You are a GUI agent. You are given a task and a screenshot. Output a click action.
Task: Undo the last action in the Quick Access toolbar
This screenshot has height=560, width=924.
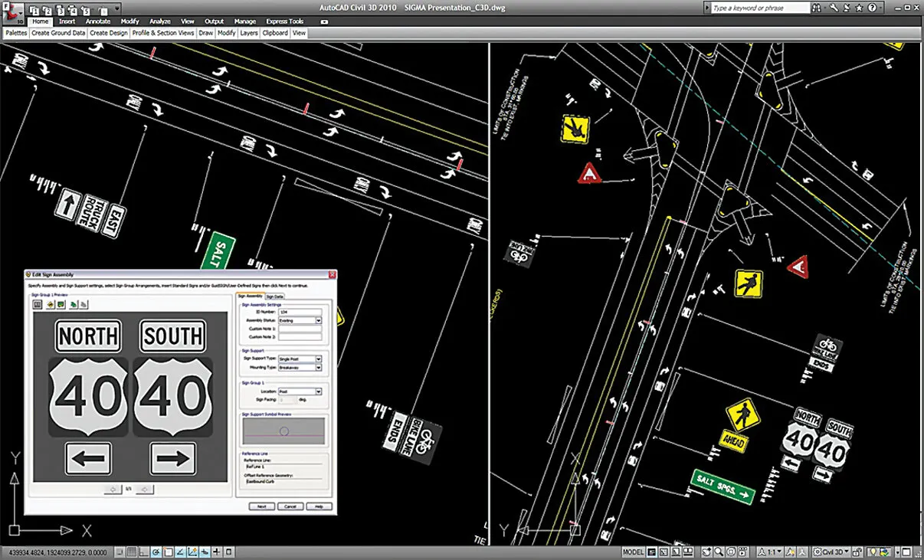(x=85, y=8)
